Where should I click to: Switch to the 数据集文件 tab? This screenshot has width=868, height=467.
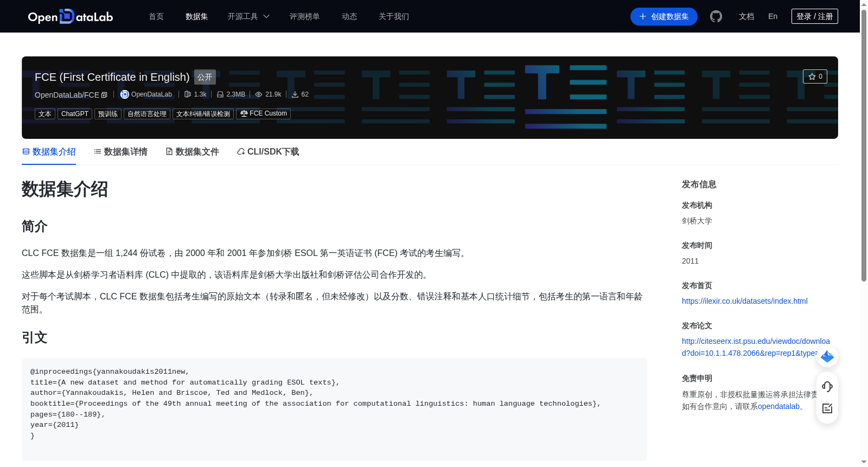[192, 152]
